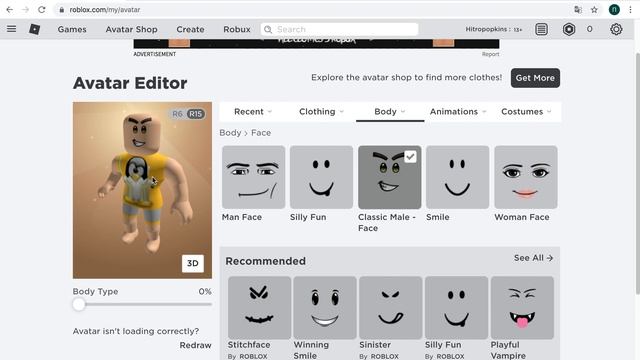Viewport: 640px width, 360px height.
Task: Click the Roblox logo icon
Action: click(35, 29)
